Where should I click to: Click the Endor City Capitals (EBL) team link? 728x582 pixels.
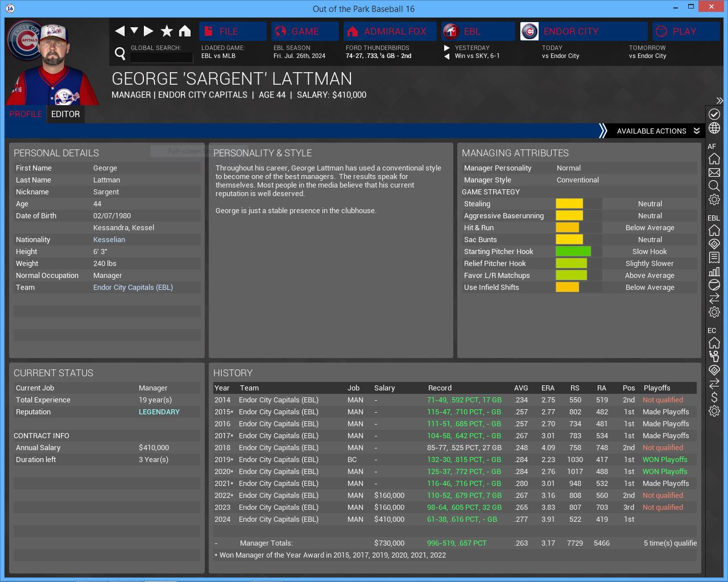click(x=133, y=288)
